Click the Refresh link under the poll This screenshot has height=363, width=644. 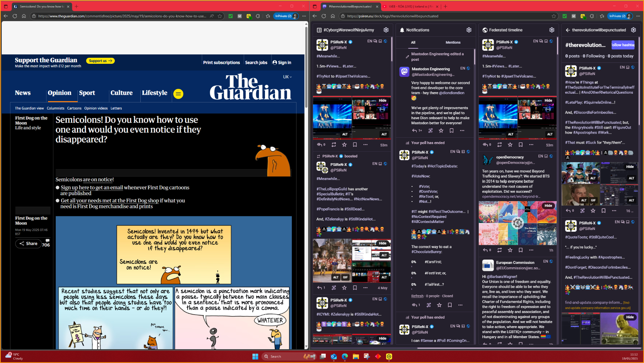[x=417, y=296]
